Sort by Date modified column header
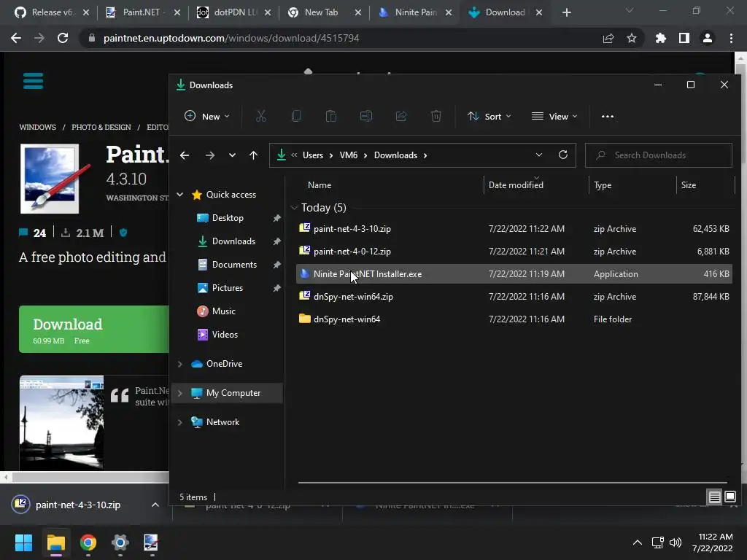 [x=516, y=185]
